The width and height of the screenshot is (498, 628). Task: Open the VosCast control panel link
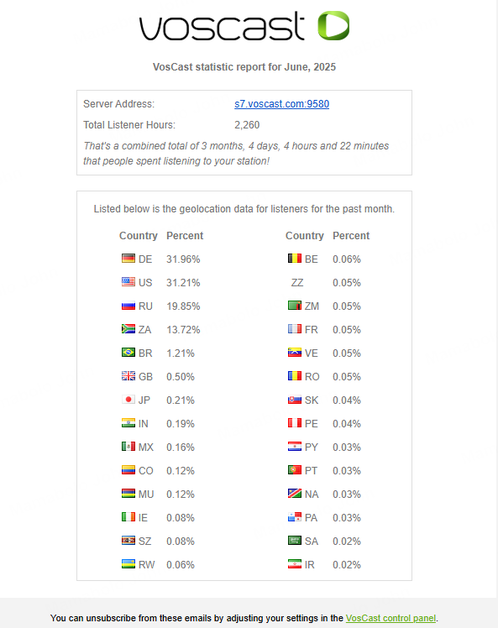tap(391, 618)
